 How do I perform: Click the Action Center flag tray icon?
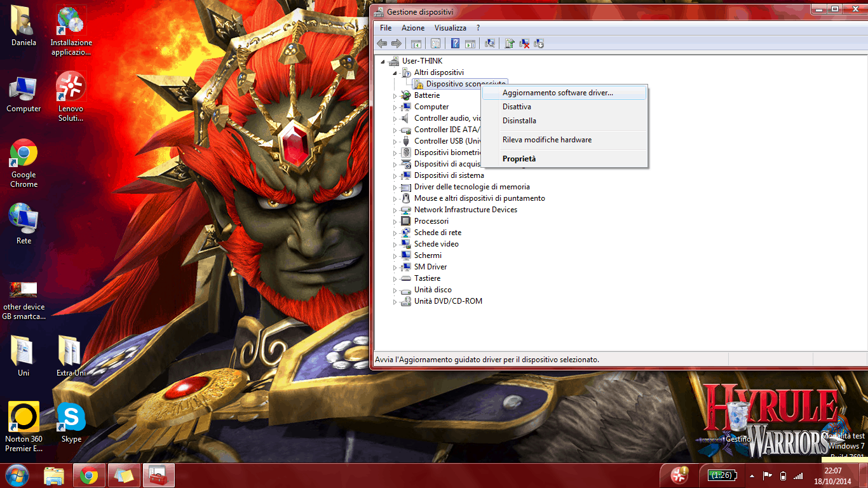pos(768,475)
